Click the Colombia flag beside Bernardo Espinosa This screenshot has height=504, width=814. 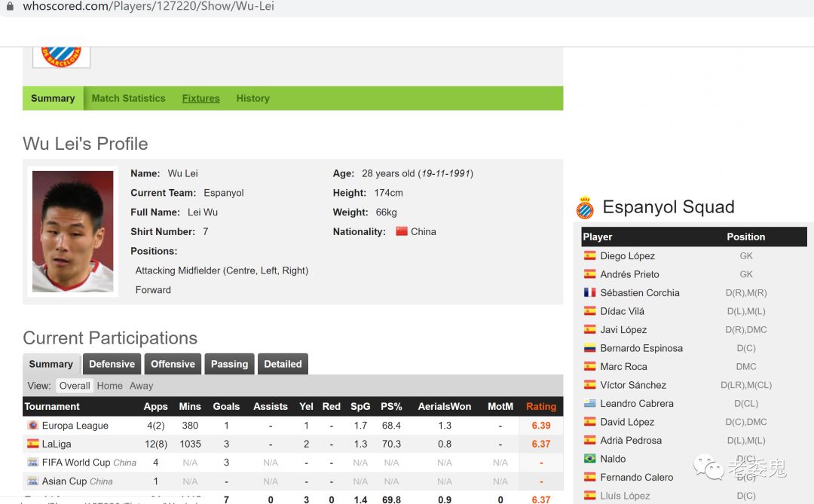point(589,348)
